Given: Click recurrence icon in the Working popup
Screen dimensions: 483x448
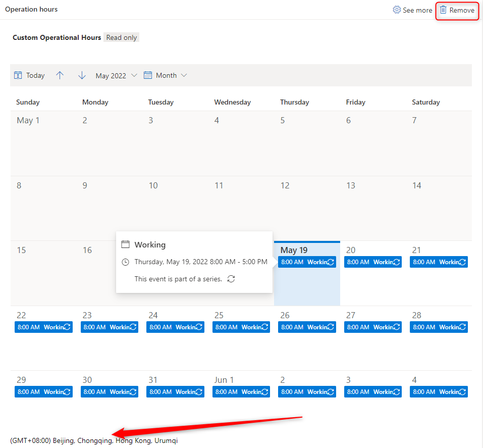Looking at the screenshot, I should tap(231, 279).
